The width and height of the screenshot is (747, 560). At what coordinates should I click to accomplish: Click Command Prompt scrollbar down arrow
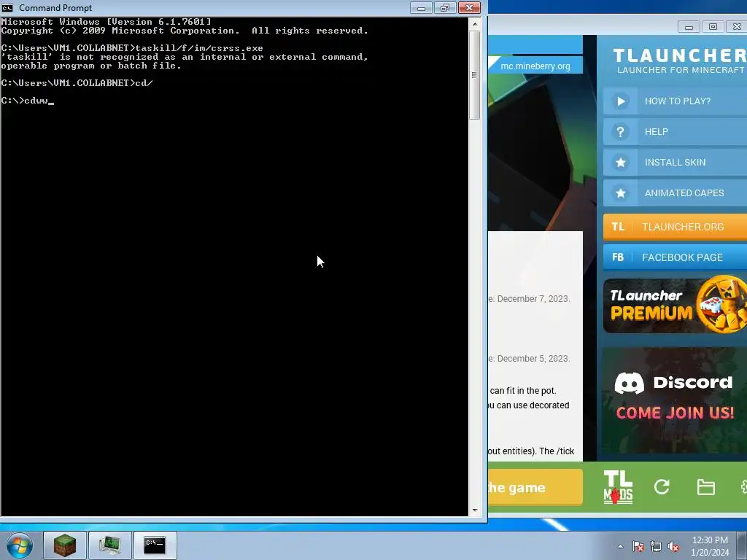474,510
